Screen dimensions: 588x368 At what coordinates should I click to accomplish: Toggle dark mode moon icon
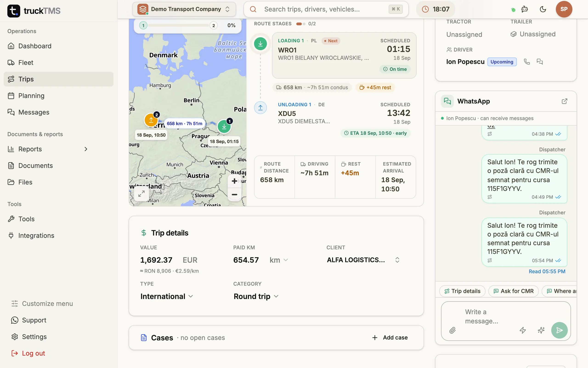(x=543, y=9)
